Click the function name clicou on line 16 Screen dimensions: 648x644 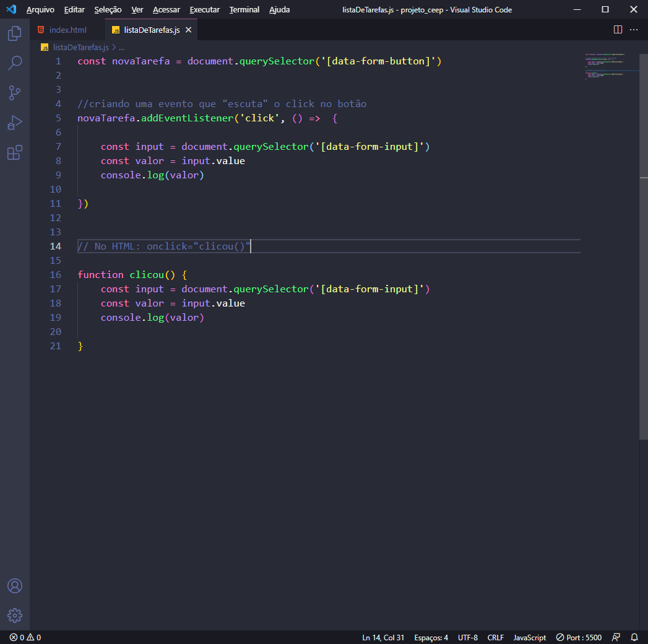point(147,275)
